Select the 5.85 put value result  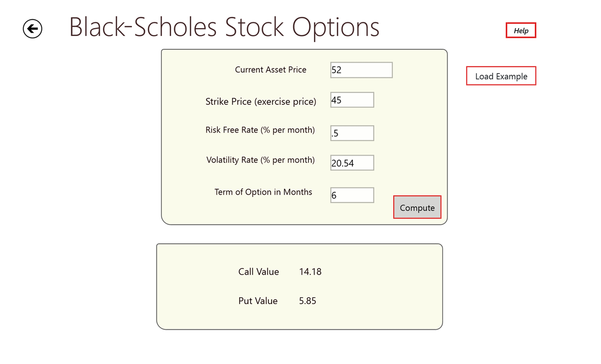(307, 301)
